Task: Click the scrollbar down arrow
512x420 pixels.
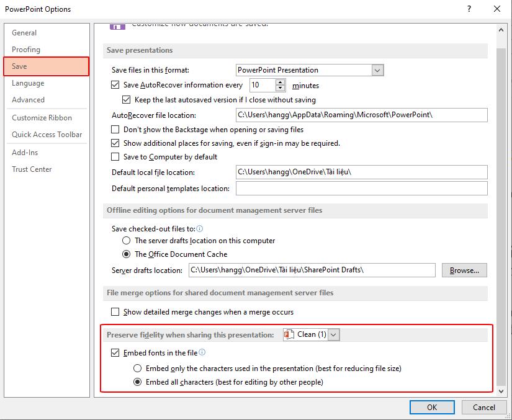Action: click(x=501, y=391)
